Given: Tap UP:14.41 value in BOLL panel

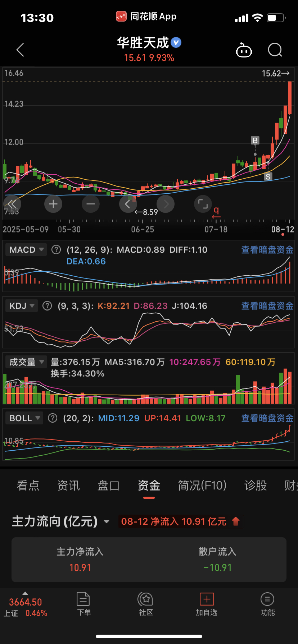Looking at the screenshot, I should click(x=163, y=418).
